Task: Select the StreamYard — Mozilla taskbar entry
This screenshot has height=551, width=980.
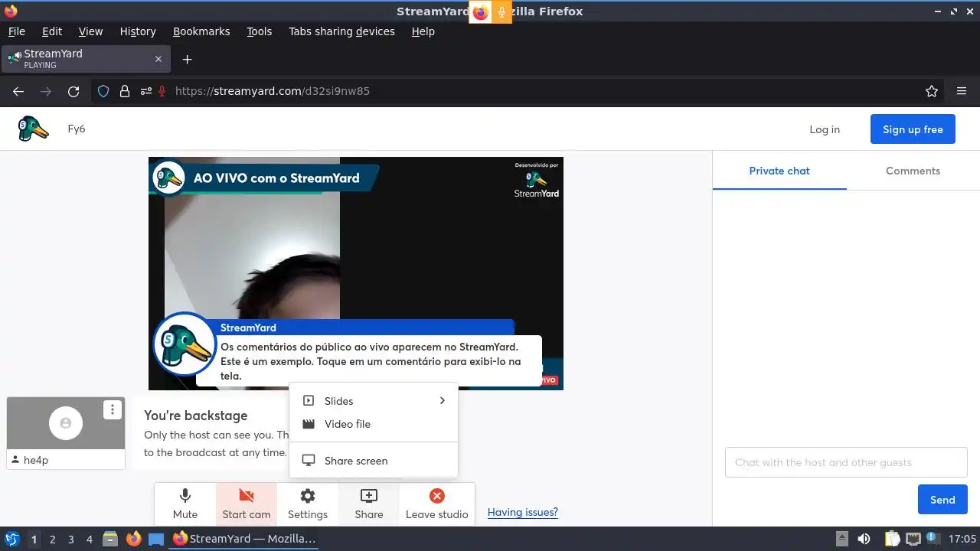Action: click(244, 539)
